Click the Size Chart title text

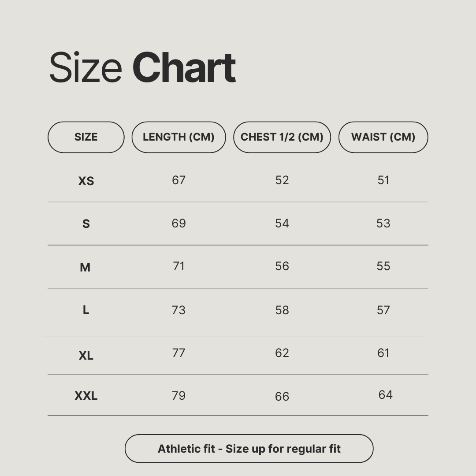(142, 68)
